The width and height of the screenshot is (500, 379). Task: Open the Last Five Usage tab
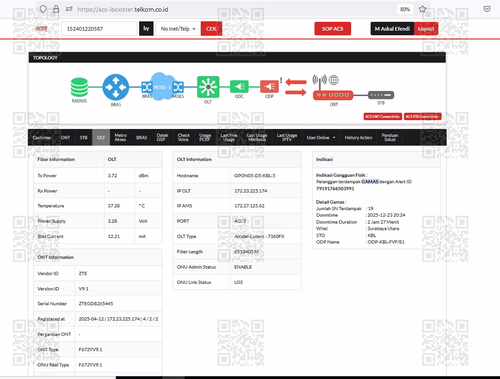(229, 137)
